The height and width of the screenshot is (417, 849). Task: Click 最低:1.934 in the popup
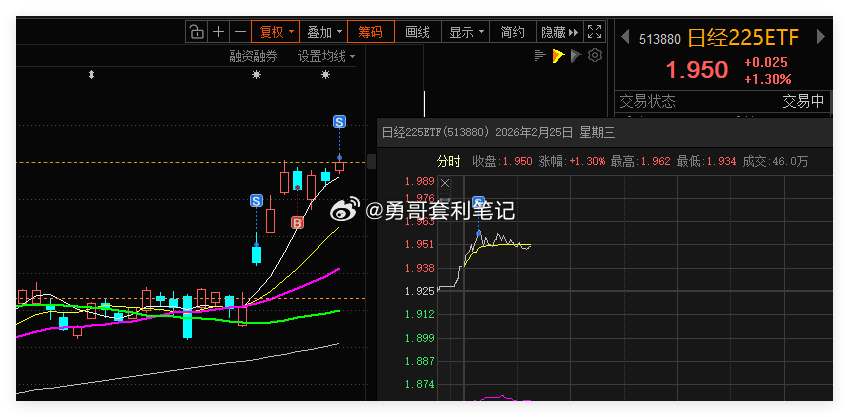click(x=707, y=161)
